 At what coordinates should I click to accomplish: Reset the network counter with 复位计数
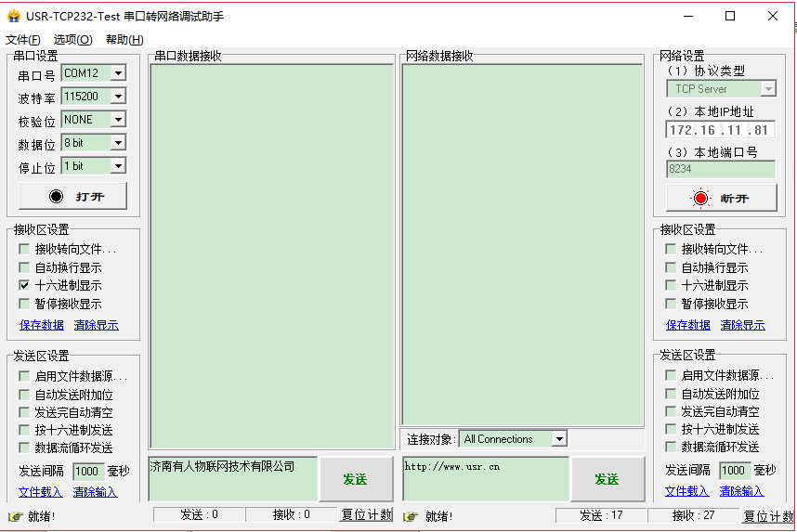767,516
